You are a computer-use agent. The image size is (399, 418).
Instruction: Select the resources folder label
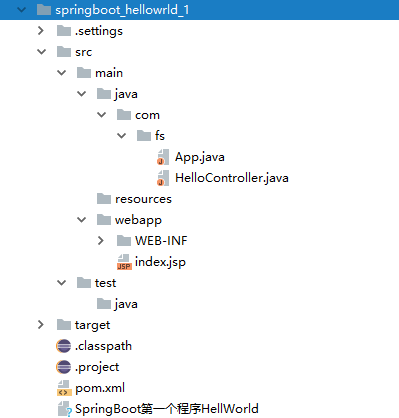pyautogui.click(x=143, y=199)
